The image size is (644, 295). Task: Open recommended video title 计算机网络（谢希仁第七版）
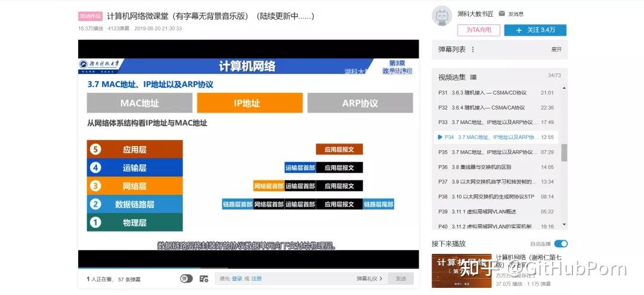click(528, 260)
